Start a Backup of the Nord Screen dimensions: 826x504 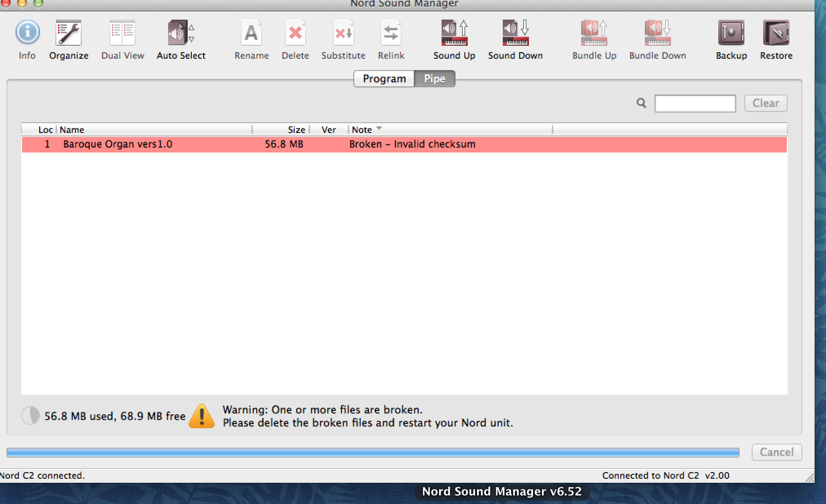tap(731, 39)
